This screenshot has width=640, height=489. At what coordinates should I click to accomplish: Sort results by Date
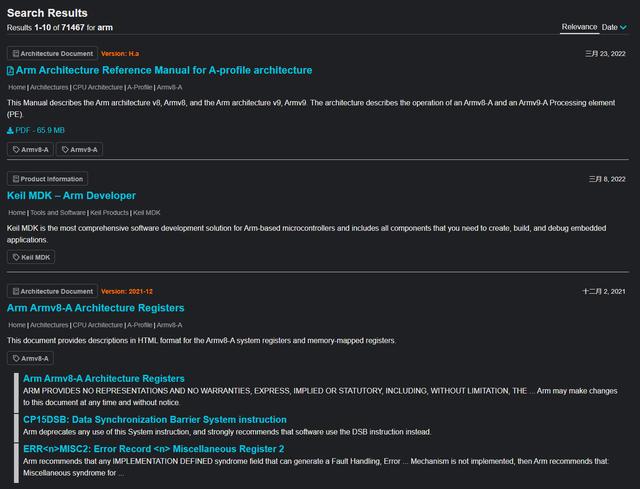[x=609, y=27]
